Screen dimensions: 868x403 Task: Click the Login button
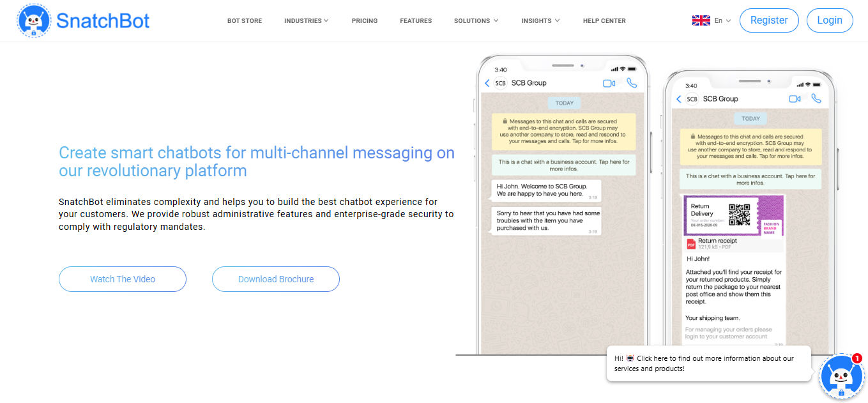(x=830, y=20)
